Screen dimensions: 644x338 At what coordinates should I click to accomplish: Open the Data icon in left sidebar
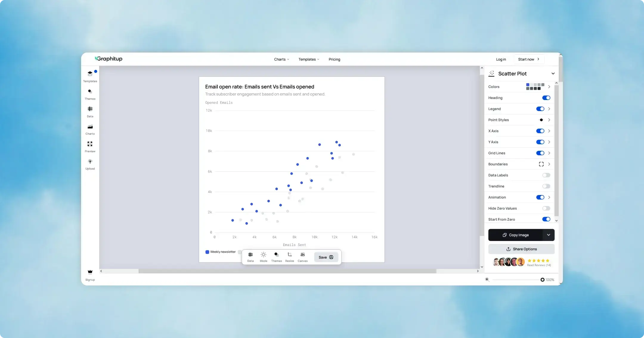90,111
